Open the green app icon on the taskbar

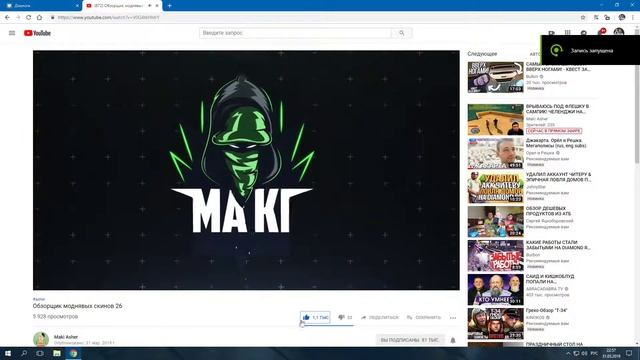(57, 353)
